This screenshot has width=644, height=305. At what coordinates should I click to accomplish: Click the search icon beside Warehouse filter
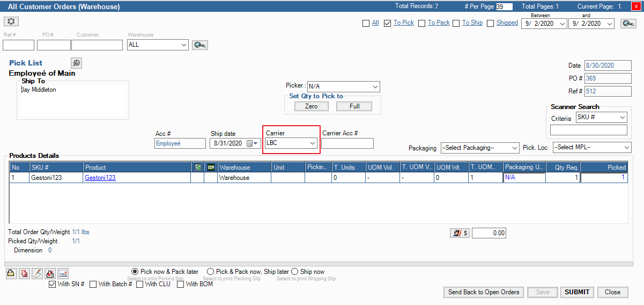[x=199, y=45]
